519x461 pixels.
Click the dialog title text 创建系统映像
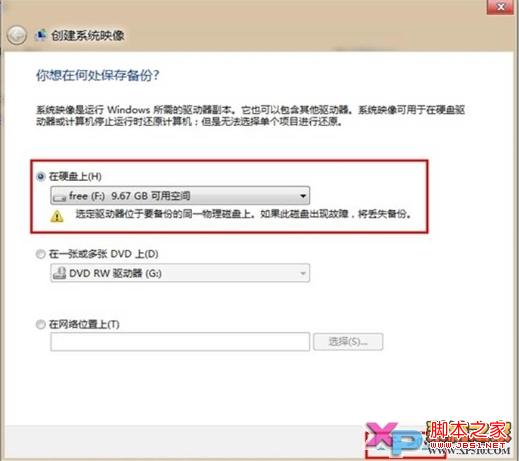pos(88,35)
